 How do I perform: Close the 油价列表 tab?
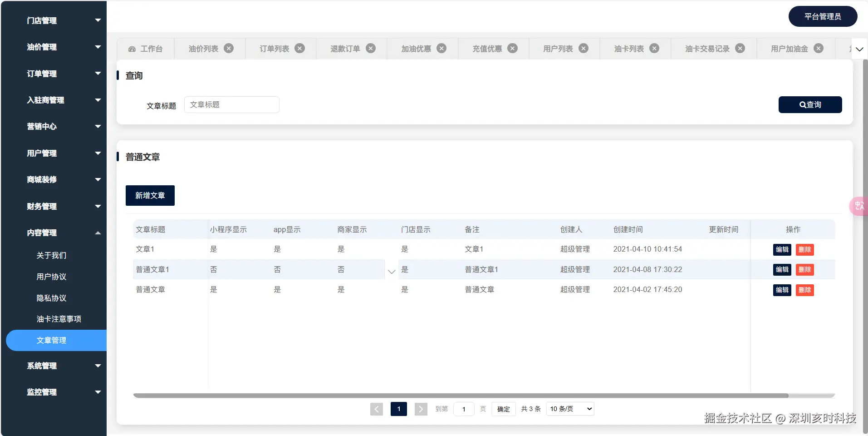(229, 48)
